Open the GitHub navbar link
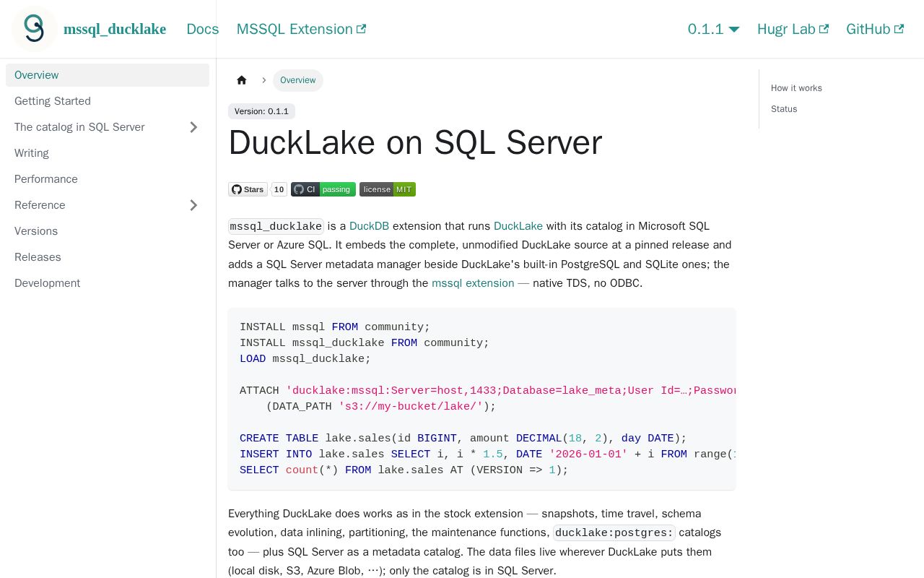Image resolution: width=924 pixels, height=578 pixels. coord(875,29)
